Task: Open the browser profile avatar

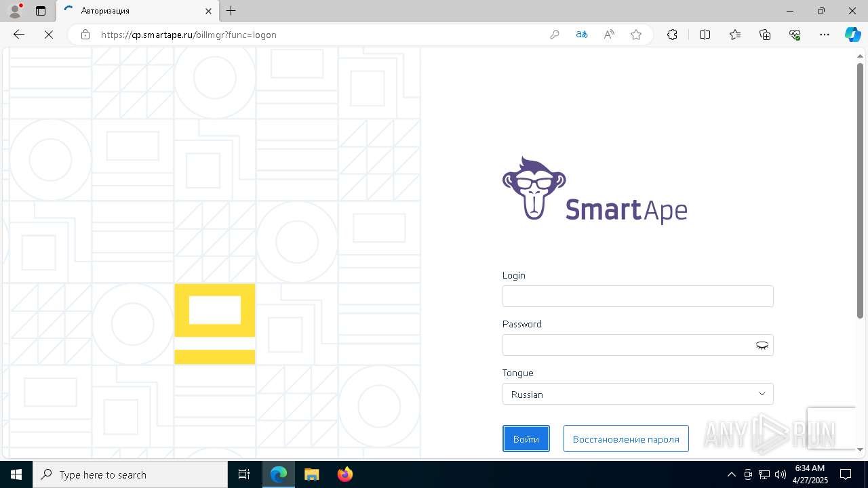Action: click(15, 11)
